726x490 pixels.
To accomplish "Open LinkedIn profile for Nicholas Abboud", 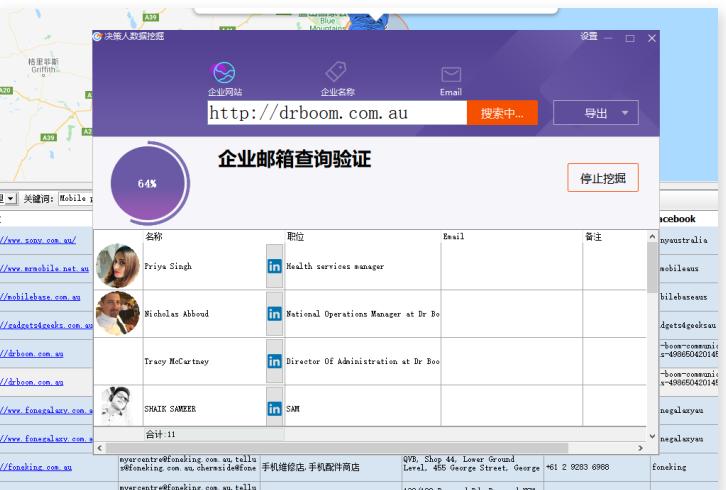I will (274, 314).
